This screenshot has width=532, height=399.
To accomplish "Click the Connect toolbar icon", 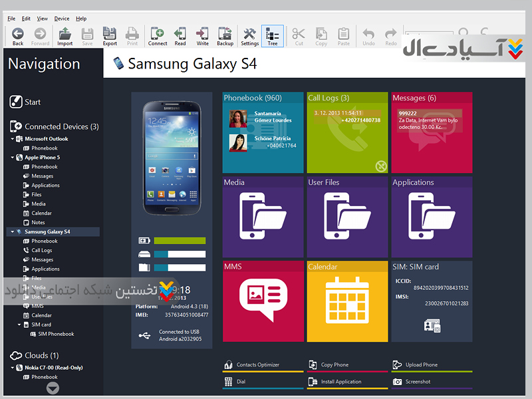I will tap(158, 36).
